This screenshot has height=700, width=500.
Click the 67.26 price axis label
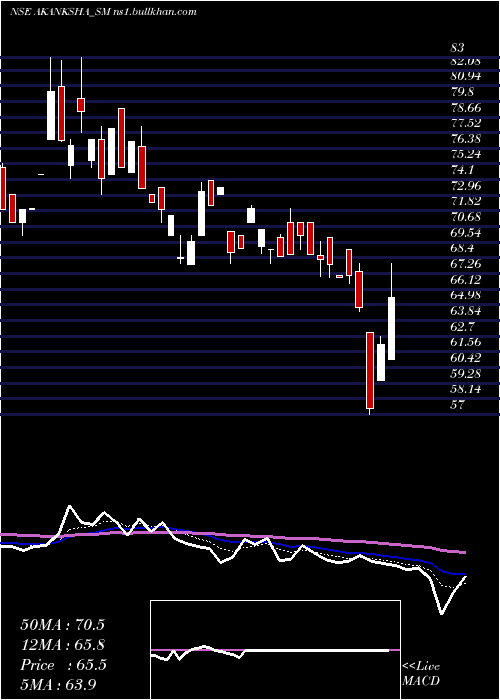pos(466,264)
